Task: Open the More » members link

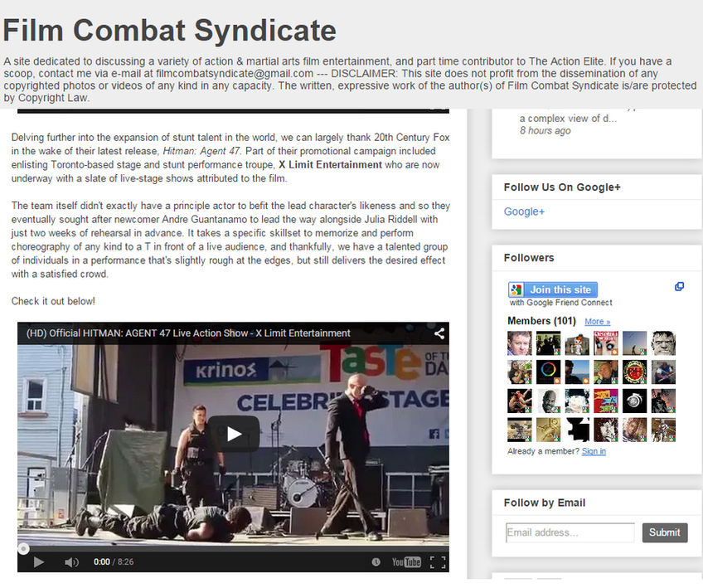Action: pyautogui.click(x=597, y=322)
